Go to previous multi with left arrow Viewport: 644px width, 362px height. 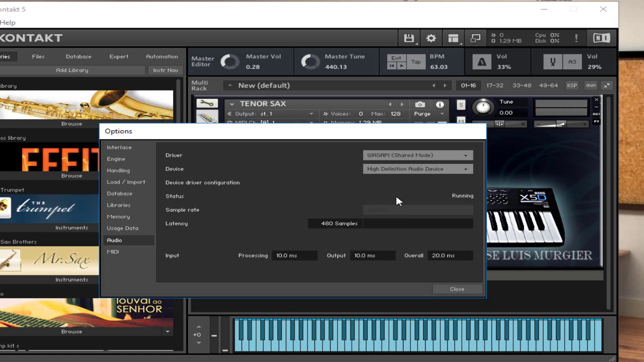point(434,85)
